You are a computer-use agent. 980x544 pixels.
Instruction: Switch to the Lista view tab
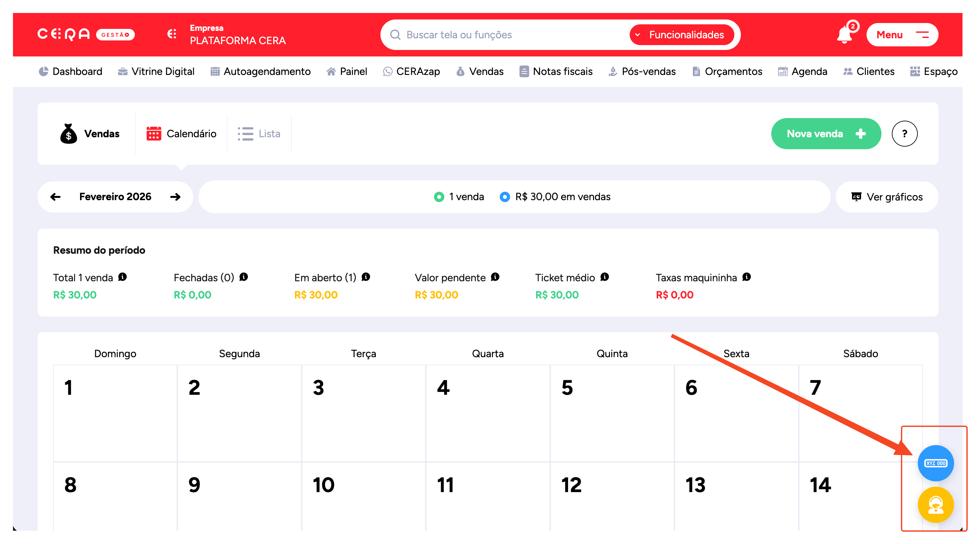259,134
